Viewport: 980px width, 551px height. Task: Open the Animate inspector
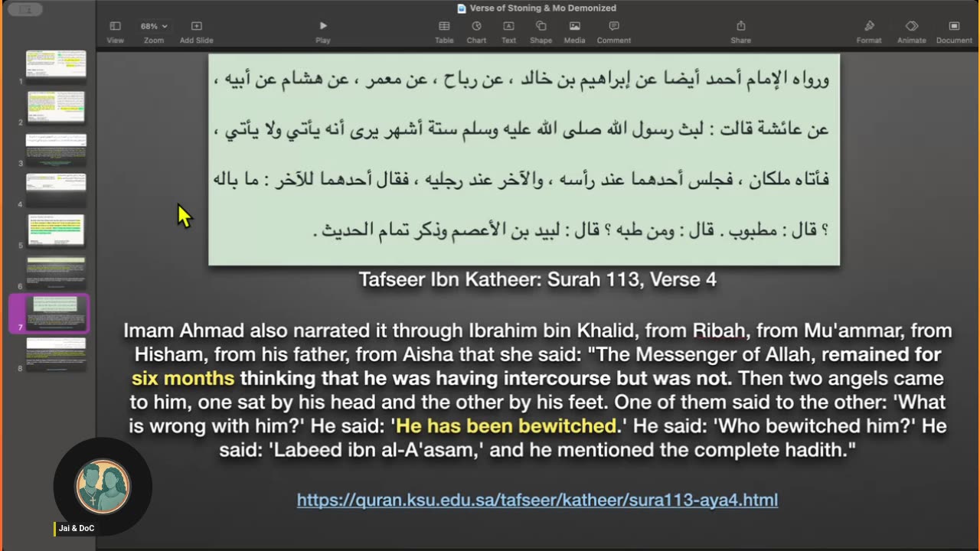pos(911,31)
